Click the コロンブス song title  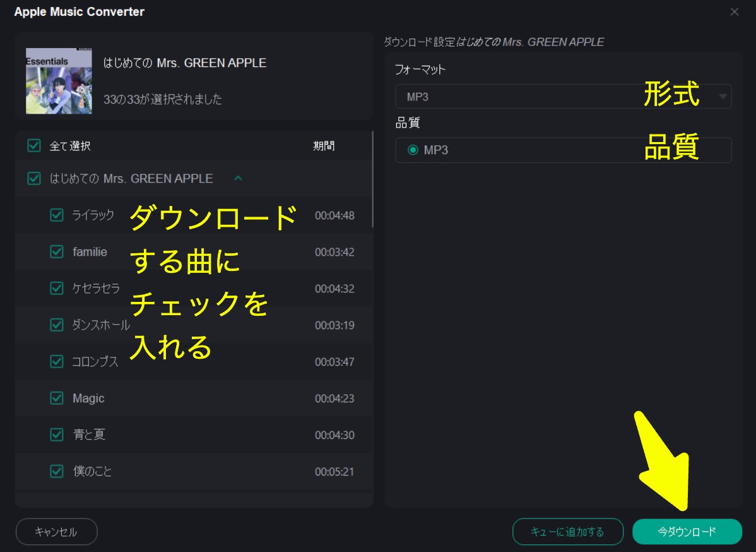(95, 361)
